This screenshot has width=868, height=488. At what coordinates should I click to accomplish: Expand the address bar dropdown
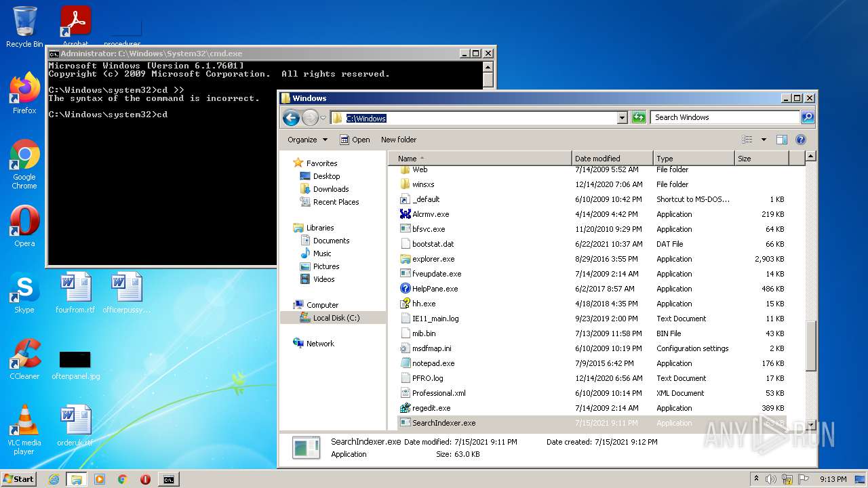click(x=623, y=118)
